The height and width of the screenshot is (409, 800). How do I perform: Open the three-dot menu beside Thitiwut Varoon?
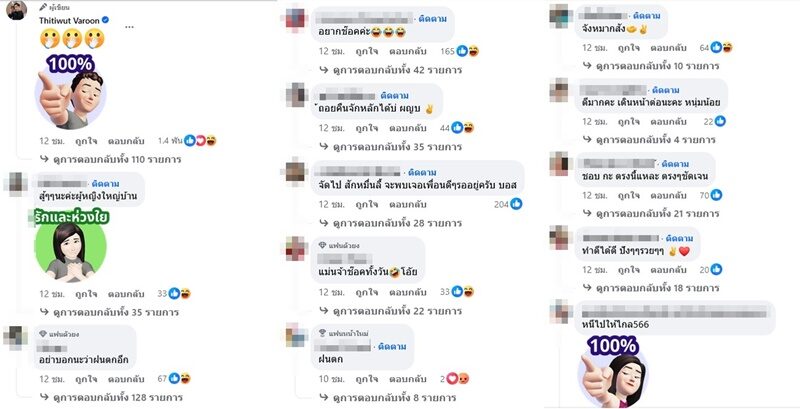pyautogui.click(x=130, y=27)
